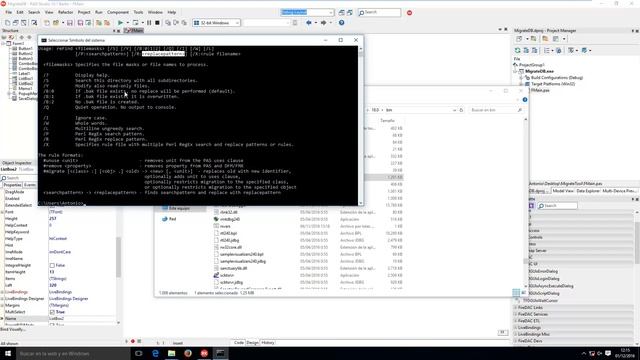640x360 pixels.
Task: Click the Windows taskbar search box
Action: tap(73, 353)
